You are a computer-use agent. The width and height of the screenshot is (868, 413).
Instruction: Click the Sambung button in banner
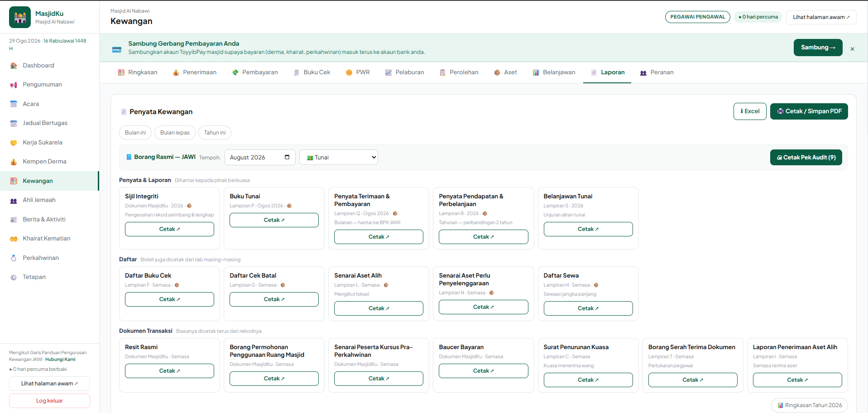(818, 48)
